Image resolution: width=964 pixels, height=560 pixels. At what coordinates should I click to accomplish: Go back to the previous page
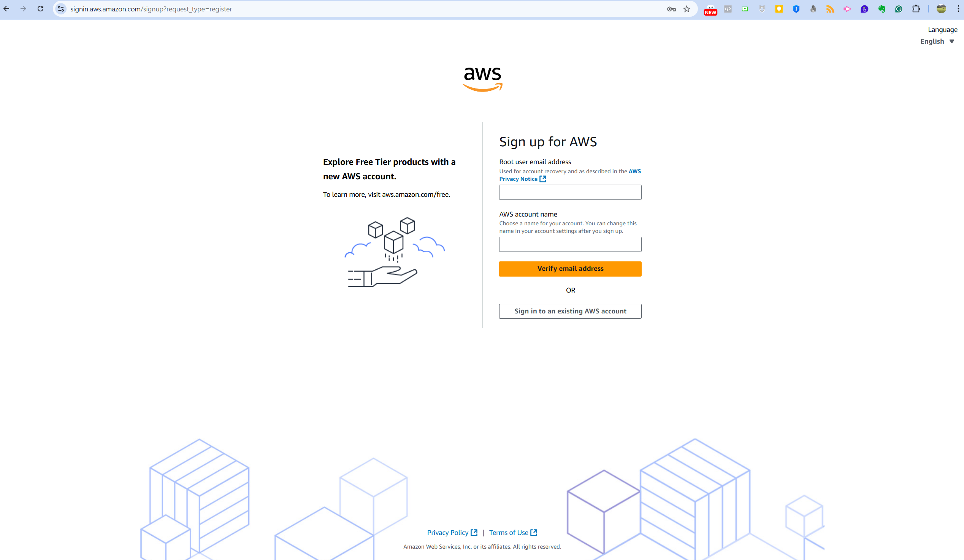pos(6,9)
